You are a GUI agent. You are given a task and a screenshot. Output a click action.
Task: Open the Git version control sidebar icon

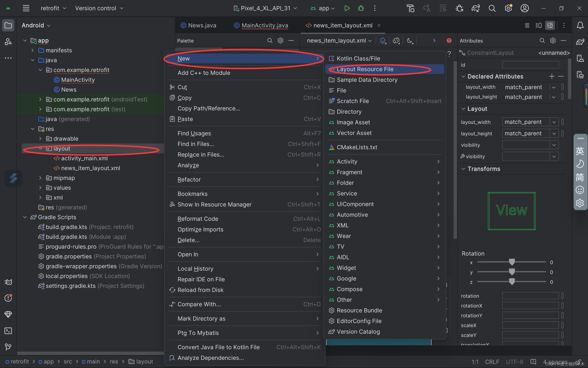[8, 347]
